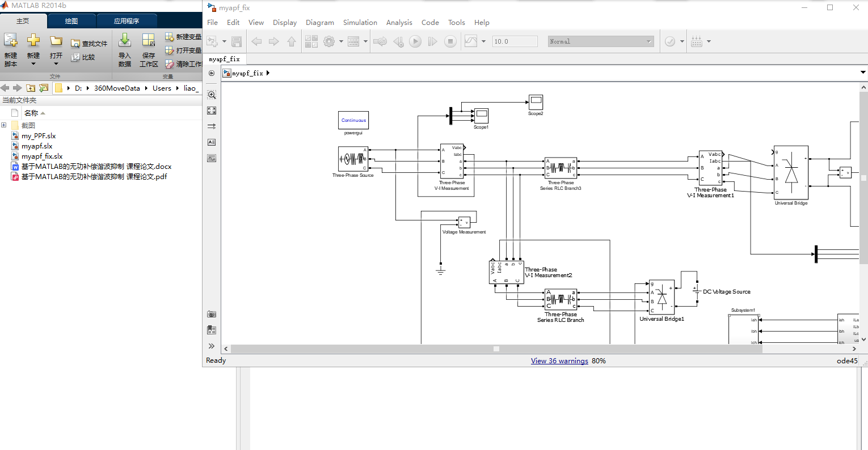Switch to the 绘图 tab in MATLAB
868x450 pixels.
71,21
